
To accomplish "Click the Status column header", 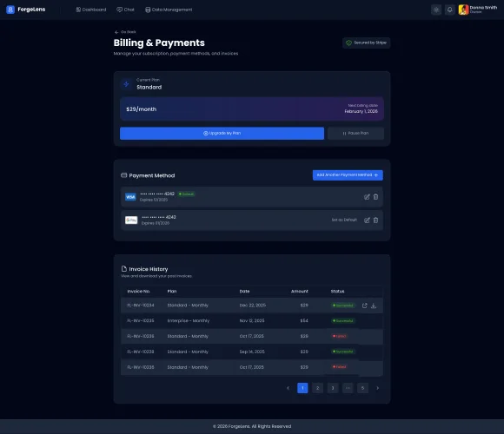I will point(337,291).
